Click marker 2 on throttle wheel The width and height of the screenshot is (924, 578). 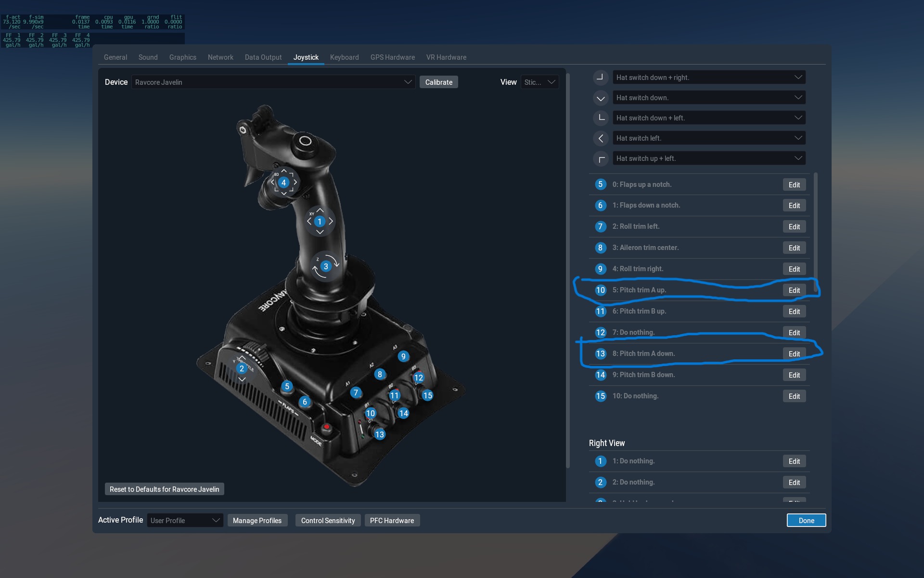[x=242, y=368]
